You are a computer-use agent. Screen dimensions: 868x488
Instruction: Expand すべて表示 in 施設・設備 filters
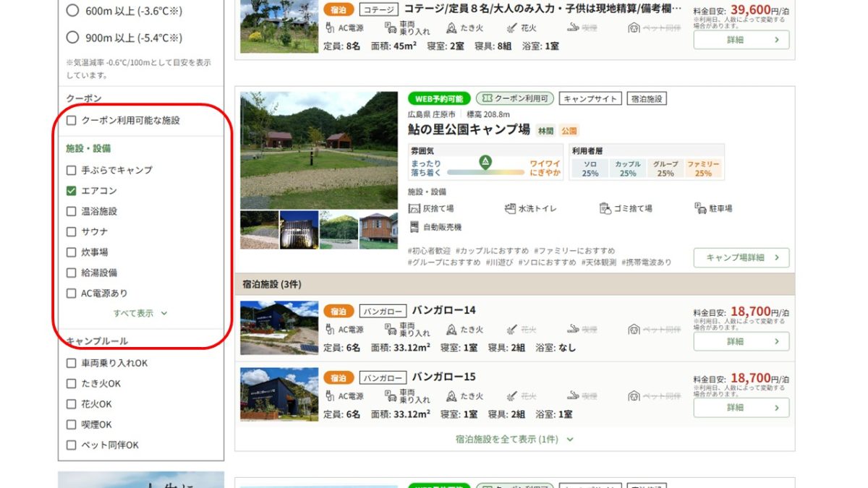coord(140,314)
